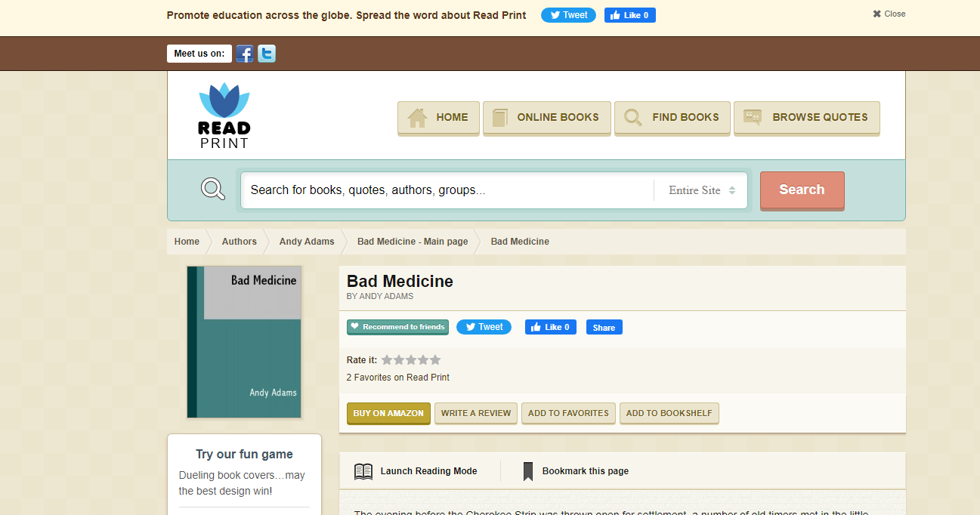The image size is (980, 515).
Task: Open the Read Print Facebook page icon
Action: pyautogui.click(x=244, y=54)
